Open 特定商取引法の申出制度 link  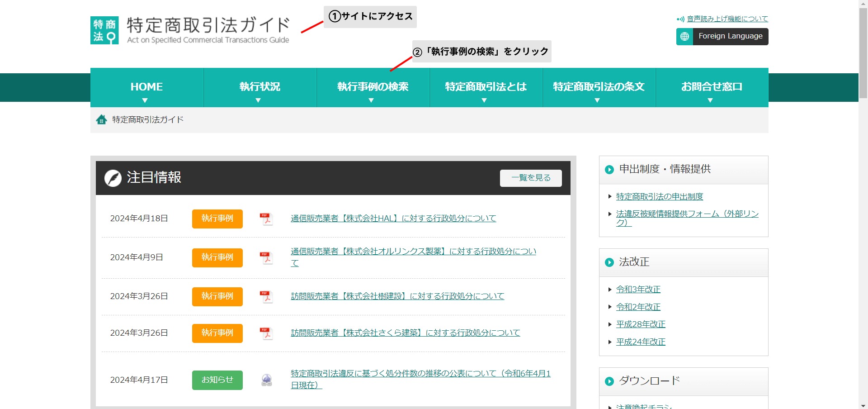pyautogui.click(x=660, y=197)
